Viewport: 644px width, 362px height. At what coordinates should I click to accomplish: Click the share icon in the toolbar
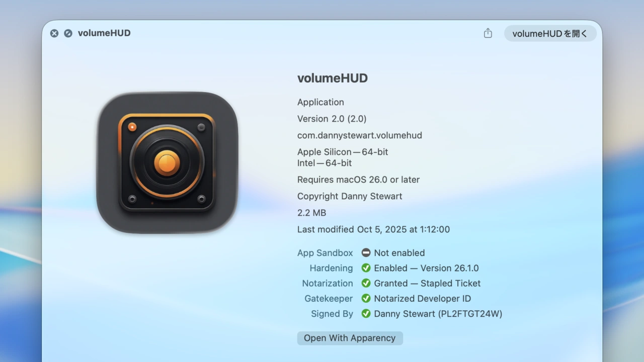[x=487, y=33]
